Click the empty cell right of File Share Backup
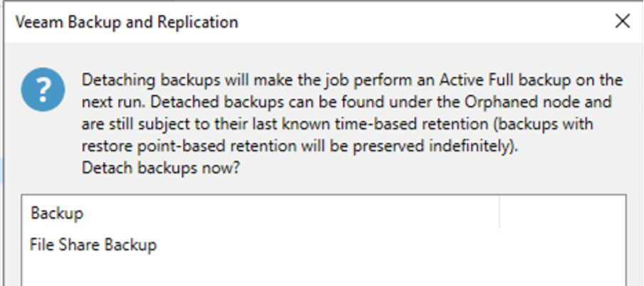Image resolution: width=644 pixels, height=286 pixels. click(x=561, y=245)
